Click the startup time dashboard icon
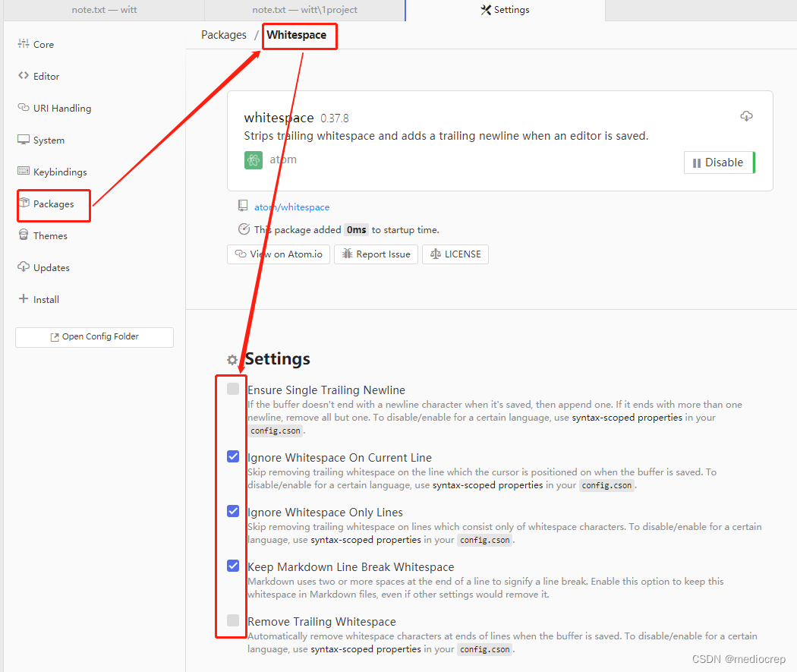 pos(244,229)
